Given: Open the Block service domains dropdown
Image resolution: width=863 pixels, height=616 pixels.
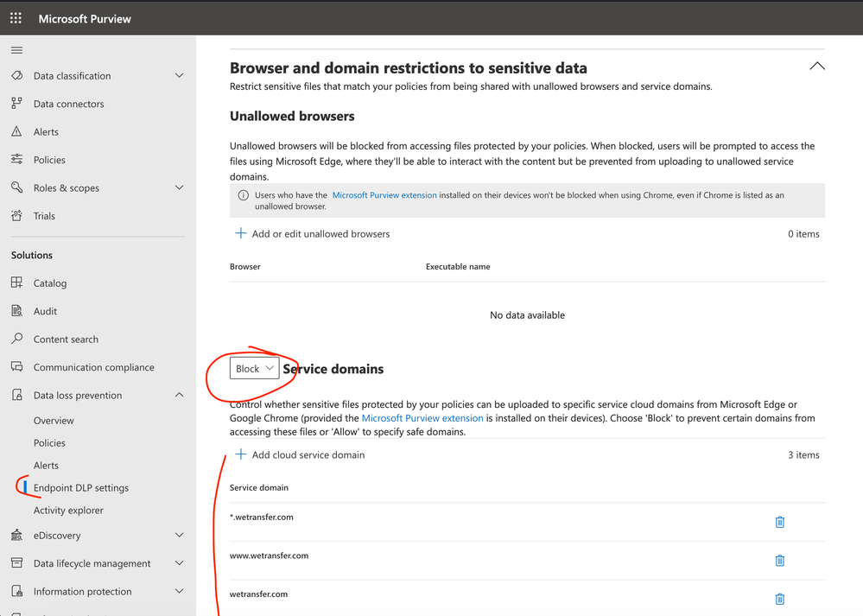Looking at the screenshot, I should click(x=254, y=368).
